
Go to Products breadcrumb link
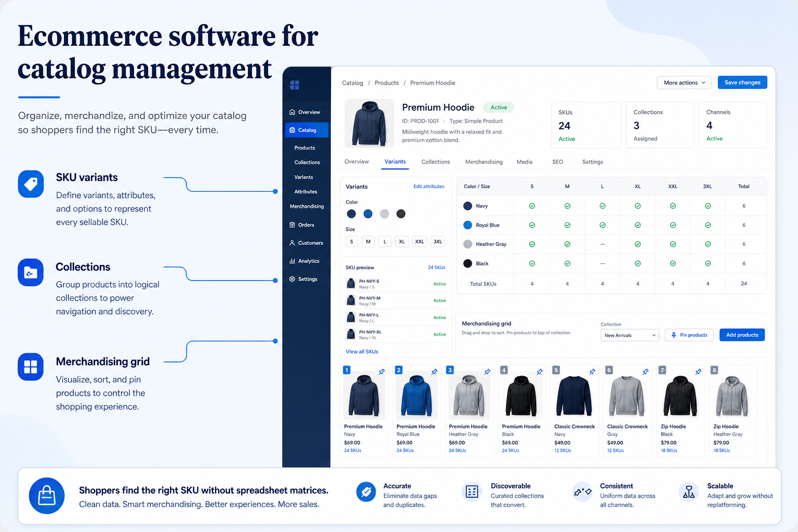click(x=387, y=83)
